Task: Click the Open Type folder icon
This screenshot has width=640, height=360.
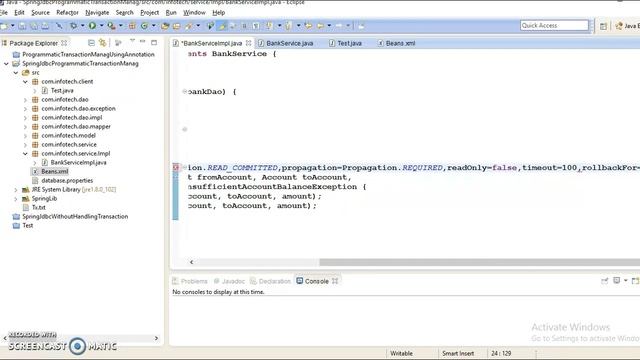Action: coord(165,26)
